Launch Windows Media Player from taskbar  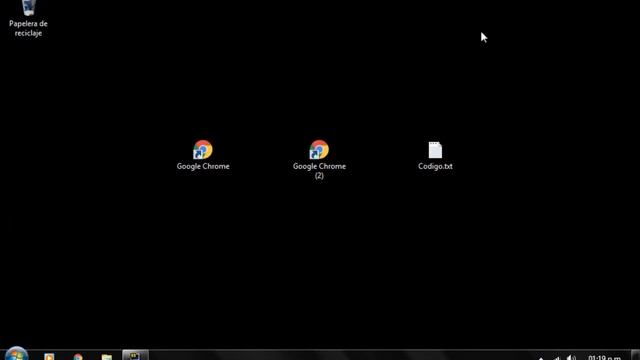click(49, 357)
